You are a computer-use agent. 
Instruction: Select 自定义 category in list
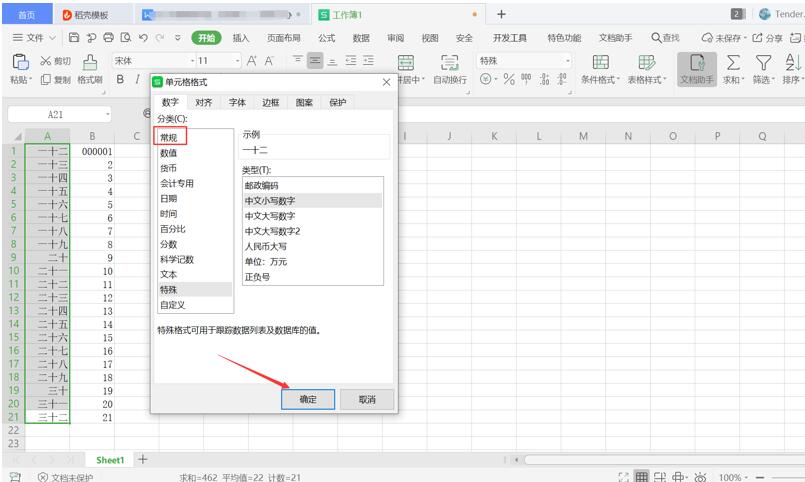pos(195,305)
